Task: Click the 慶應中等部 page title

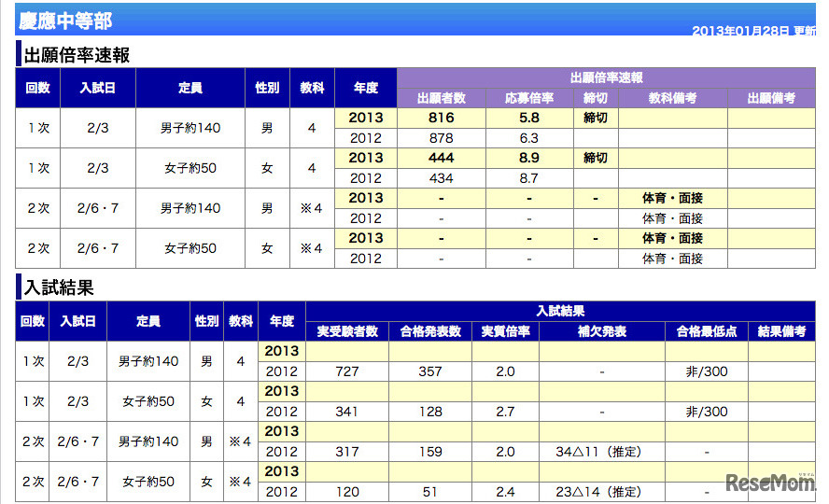Action: click(65, 21)
